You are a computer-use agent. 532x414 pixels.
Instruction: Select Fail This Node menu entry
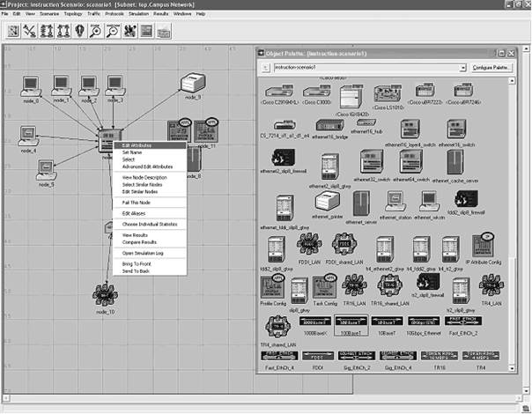(137, 203)
